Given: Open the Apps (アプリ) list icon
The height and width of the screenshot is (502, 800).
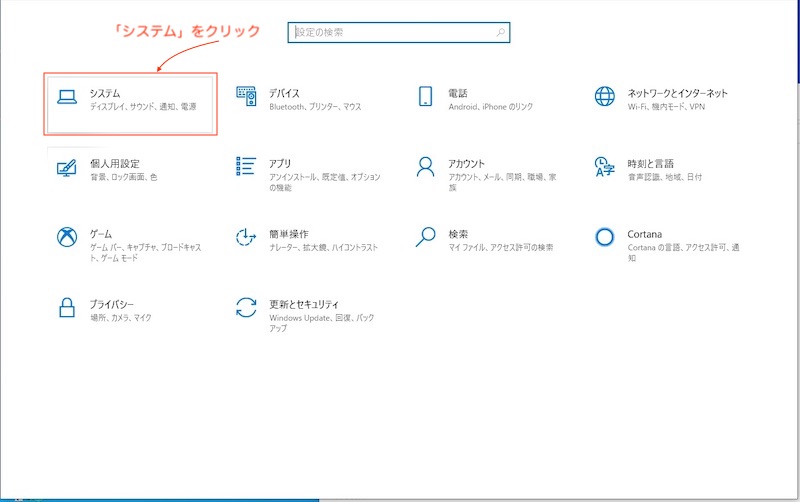Looking at the screenshot, I should pyautogui.click(x=246, y=166).
